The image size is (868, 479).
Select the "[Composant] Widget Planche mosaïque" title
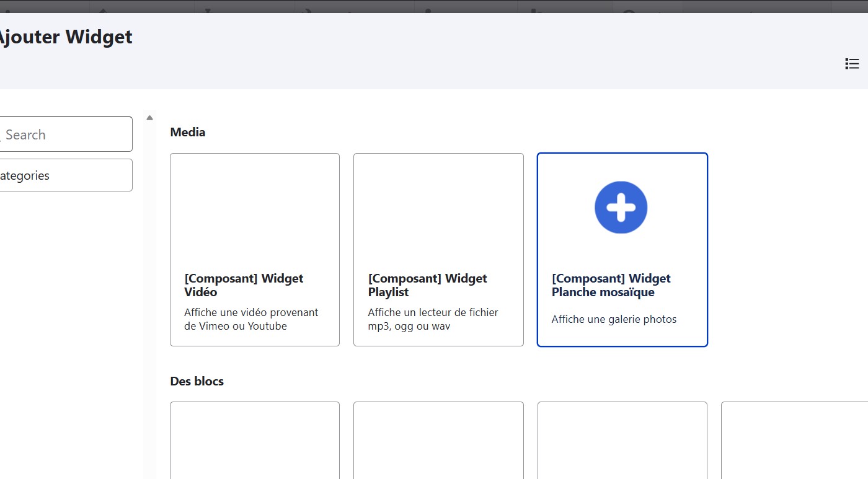pos(611,285)
